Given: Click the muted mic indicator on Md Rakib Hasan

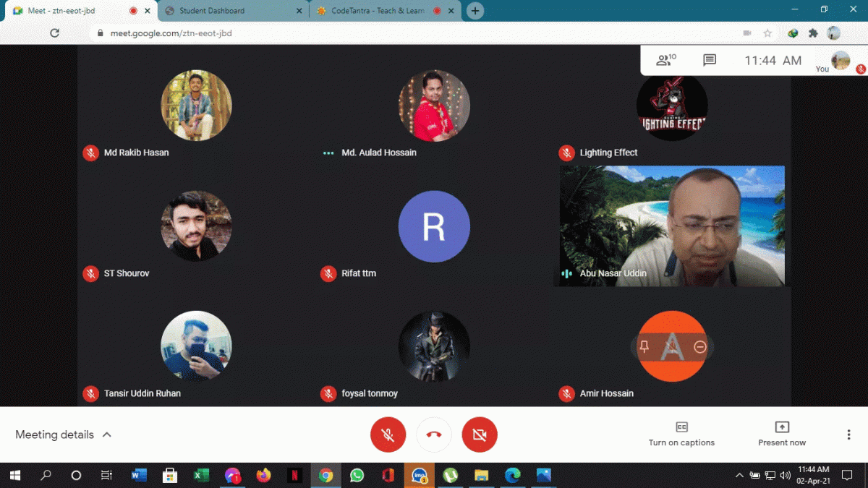Looking at the screenshot, I should (x=90, y=153).
